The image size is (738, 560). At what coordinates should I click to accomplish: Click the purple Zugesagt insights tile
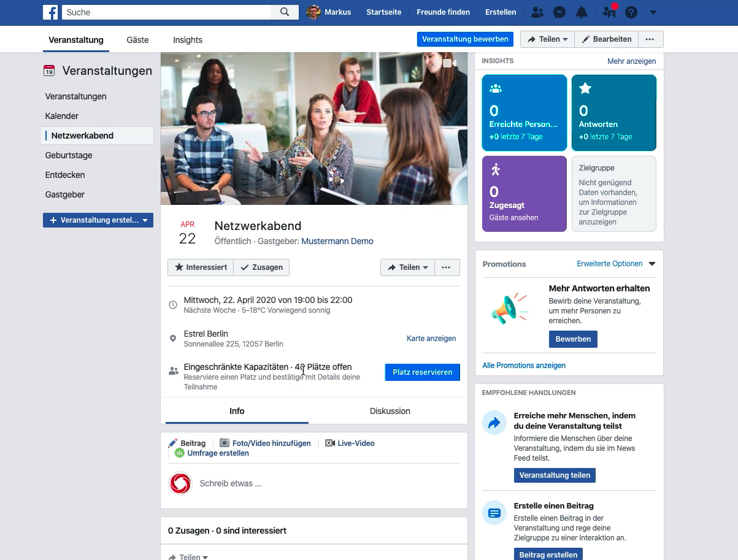(x=525, y=194)
